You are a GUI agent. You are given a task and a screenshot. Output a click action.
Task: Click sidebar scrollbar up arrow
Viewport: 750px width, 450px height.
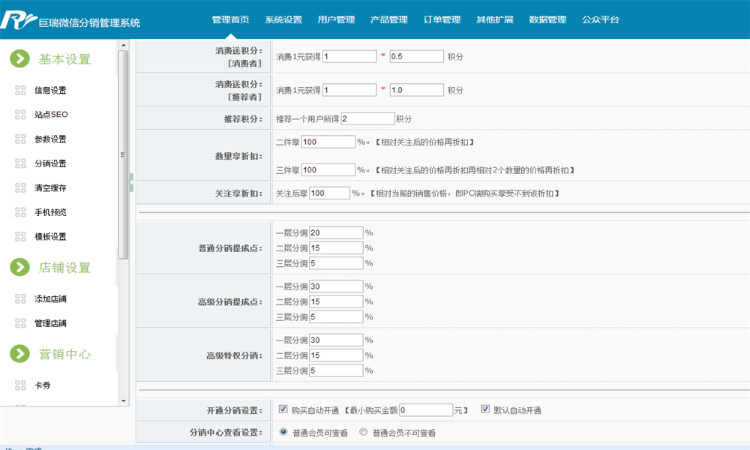point(123,45)
